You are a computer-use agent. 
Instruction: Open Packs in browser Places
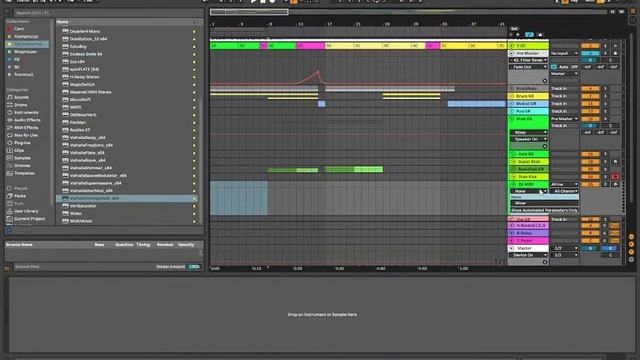pyautogui.click(x=20, y=196)
